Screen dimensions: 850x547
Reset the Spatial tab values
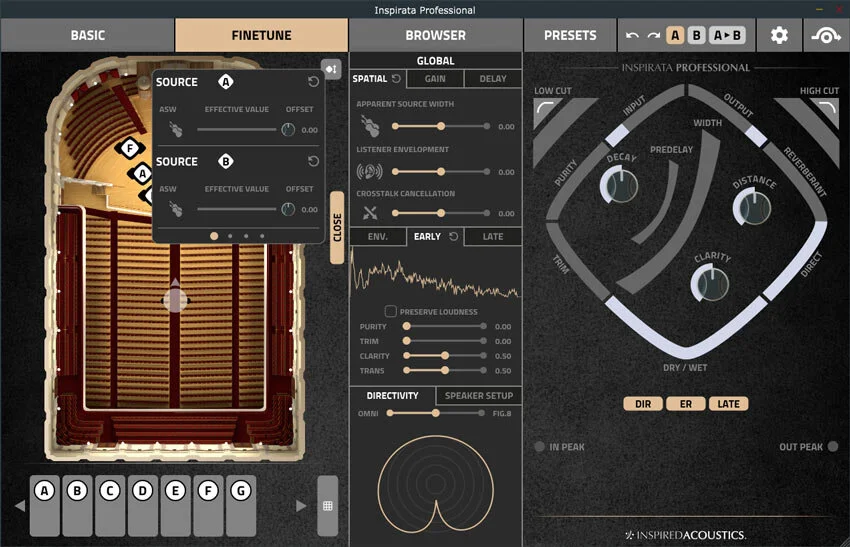click(x=396, y=79)
